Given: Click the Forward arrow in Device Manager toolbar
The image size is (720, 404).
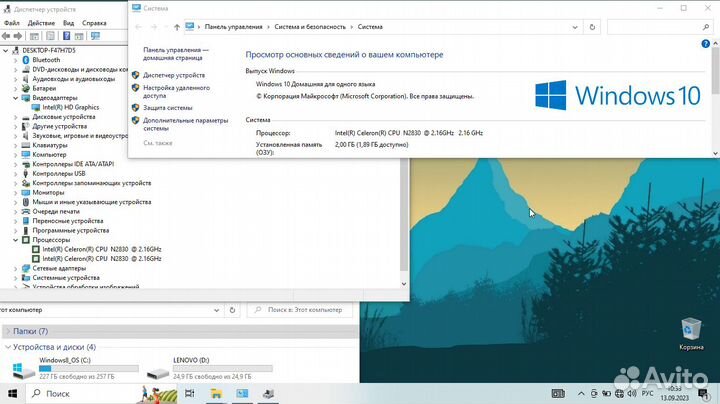Looking at the screenshot, I should coord(18,36).
